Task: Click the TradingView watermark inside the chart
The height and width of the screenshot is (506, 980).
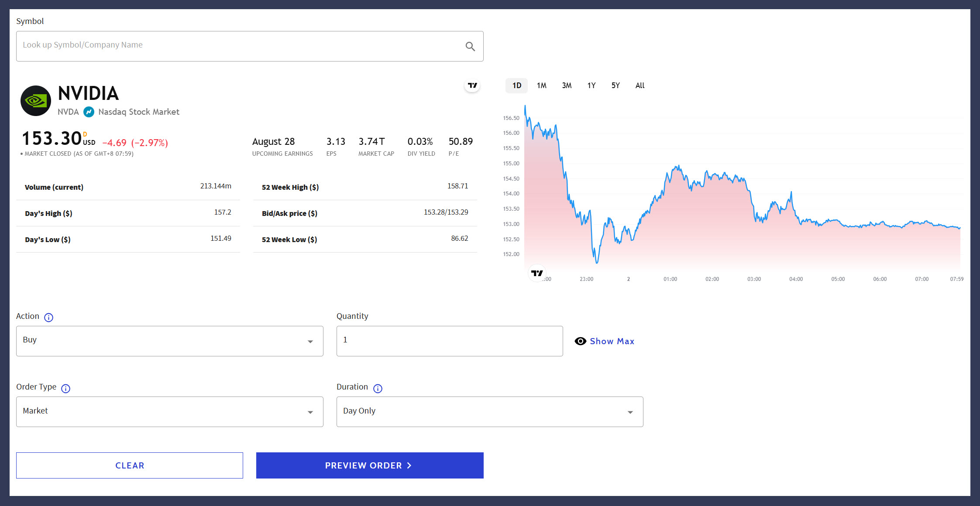Action: (537, 273)
